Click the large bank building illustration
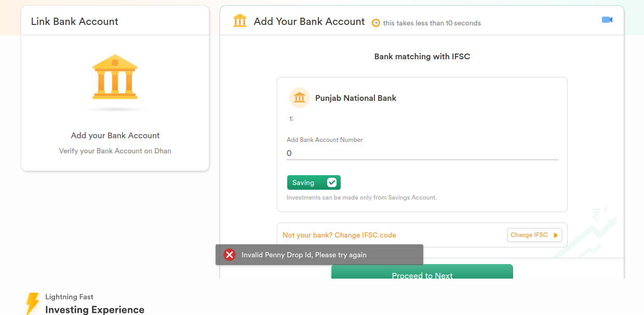The width and height of the screenshot is (644, 315). [115, 76]
